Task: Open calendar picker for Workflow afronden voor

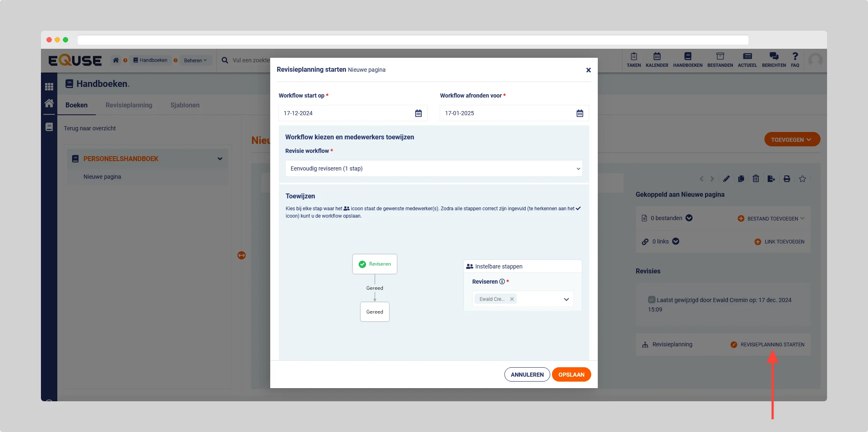Action: [579, 113]
